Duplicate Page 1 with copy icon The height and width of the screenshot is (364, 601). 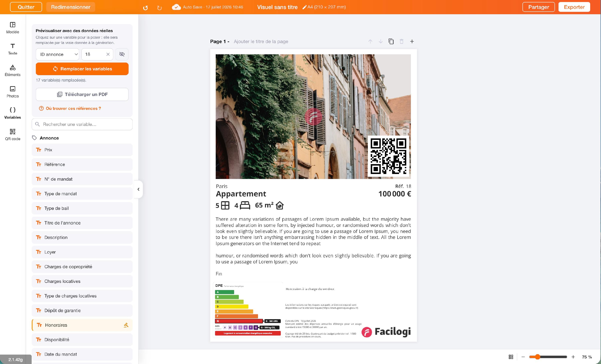[391, 41]
